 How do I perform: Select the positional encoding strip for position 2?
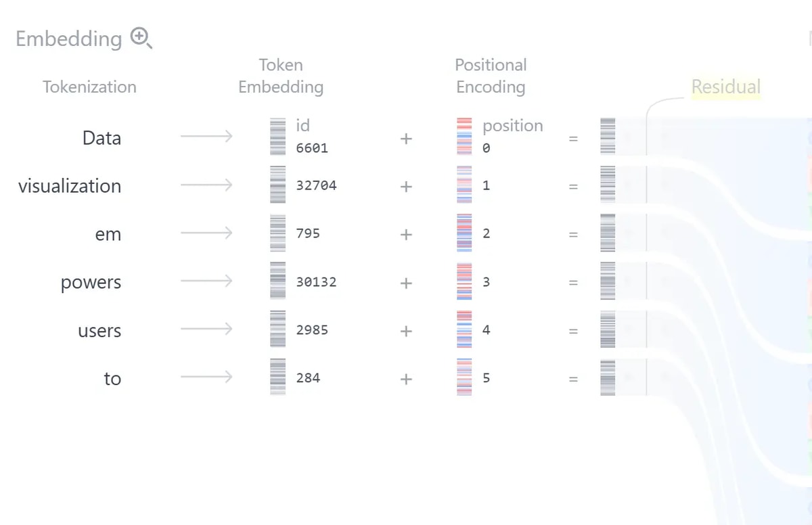pyautogui.click(x=464, y=233)
